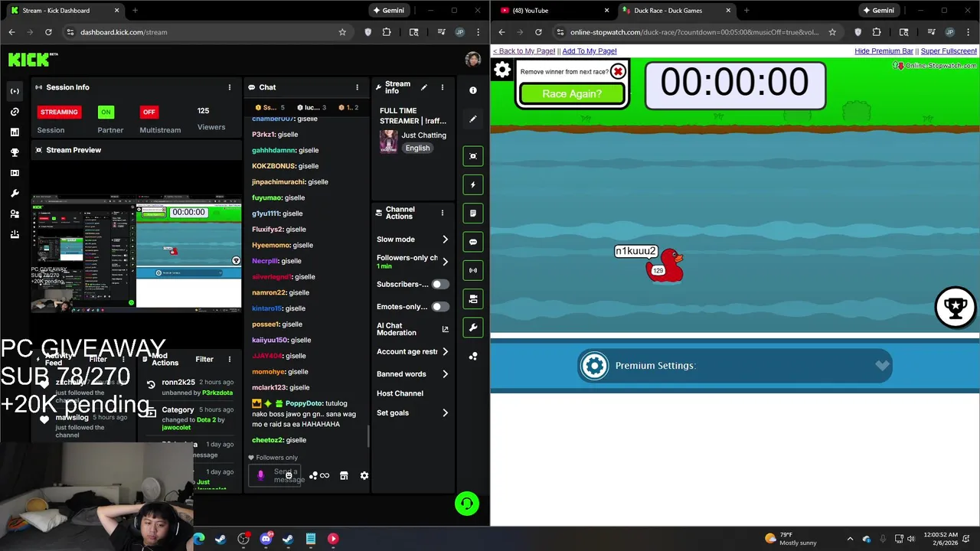Open new tab in Duck Race browser window
980x551 pixels.
tap(746, 11)
